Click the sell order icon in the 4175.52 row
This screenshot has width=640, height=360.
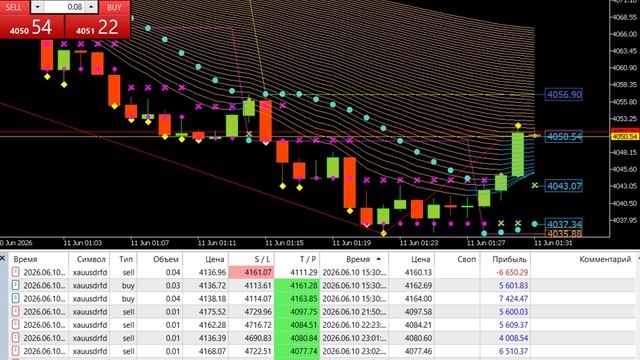(16, 311)
